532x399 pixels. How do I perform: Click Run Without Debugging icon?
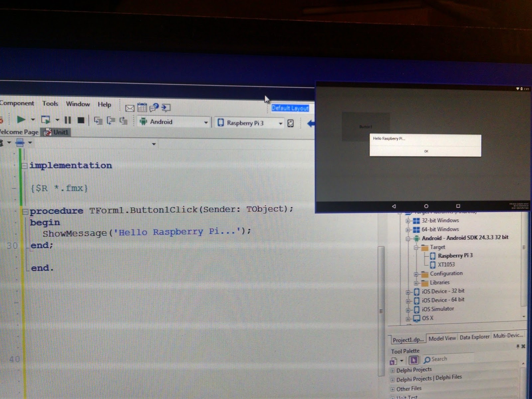46,119
